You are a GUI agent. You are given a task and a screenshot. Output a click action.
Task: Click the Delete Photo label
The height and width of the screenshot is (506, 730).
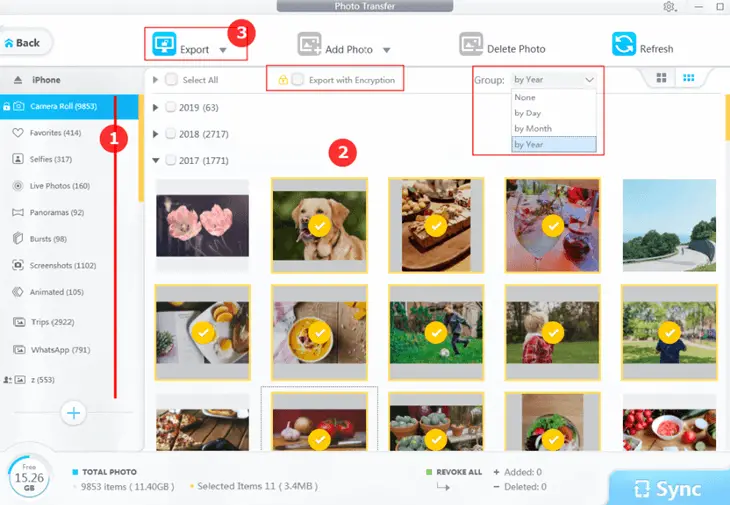pyautogui.click(x=516, y=49)
